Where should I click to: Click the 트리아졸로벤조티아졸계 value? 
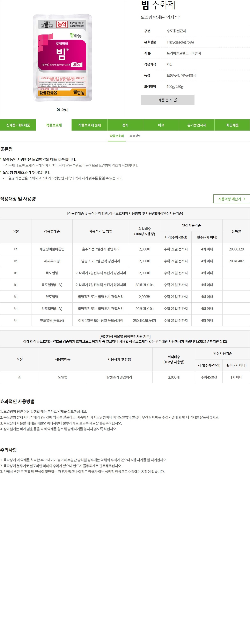(184, 53)
